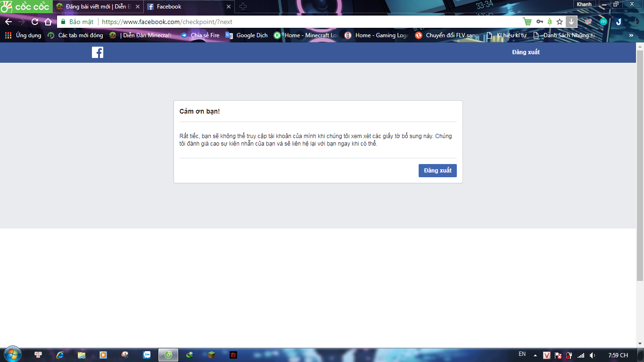Click the network signal tray icon
The width and height of the screenshot is (644, 362).
click(581, 355)
